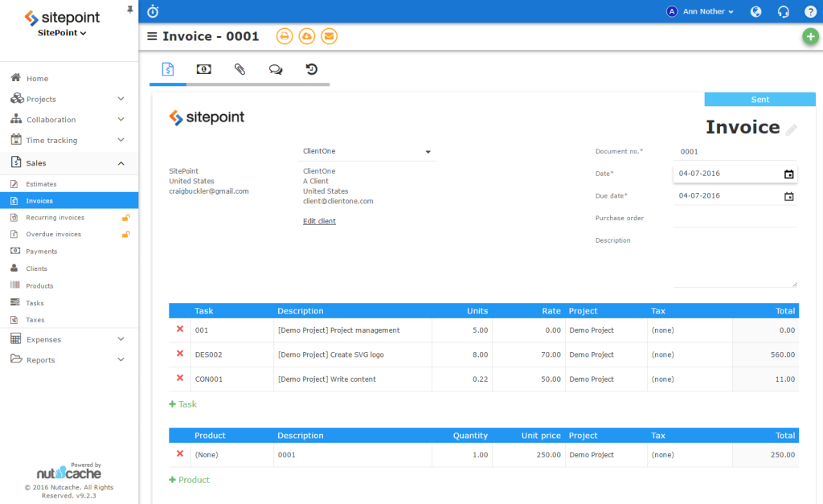Viewport: 823px width, 504px height.
Task: Pin the sidebar using the pushpin
Action: (130, 9)
